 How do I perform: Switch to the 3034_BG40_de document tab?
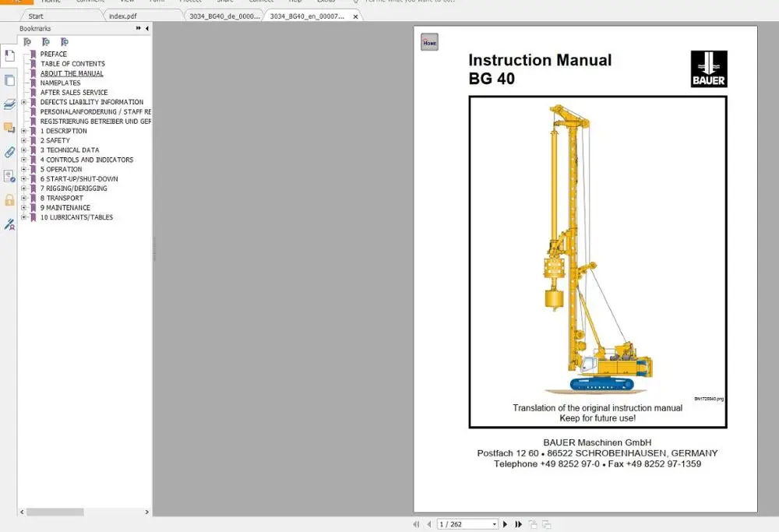pos(224,16)
